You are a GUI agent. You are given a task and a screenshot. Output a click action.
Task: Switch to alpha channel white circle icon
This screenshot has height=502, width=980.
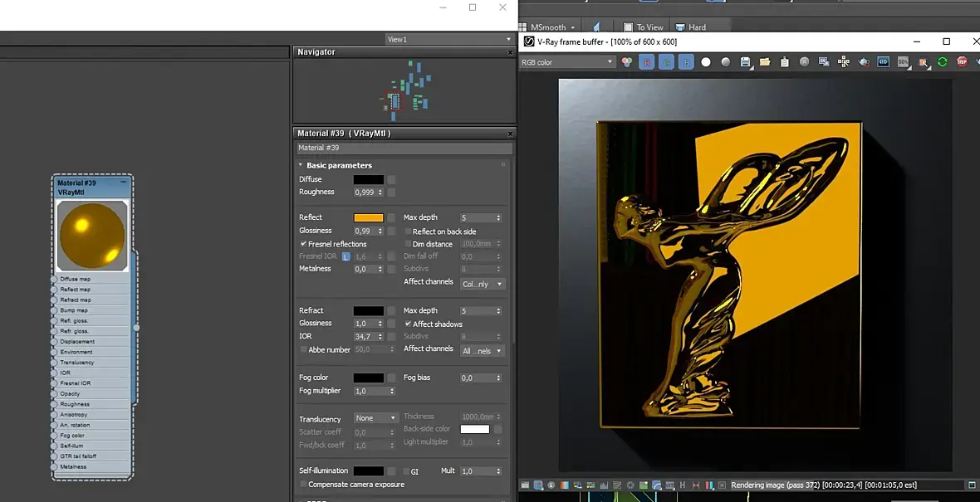(x=706, y=61)
